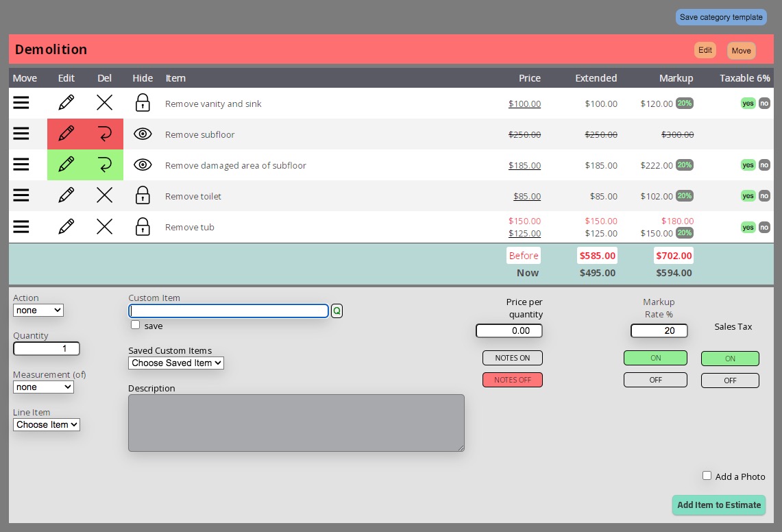The width and height of the screenshot is (782, 532).
Task: Click NOTES OFF to disable notes
Action: coord(513,380)
